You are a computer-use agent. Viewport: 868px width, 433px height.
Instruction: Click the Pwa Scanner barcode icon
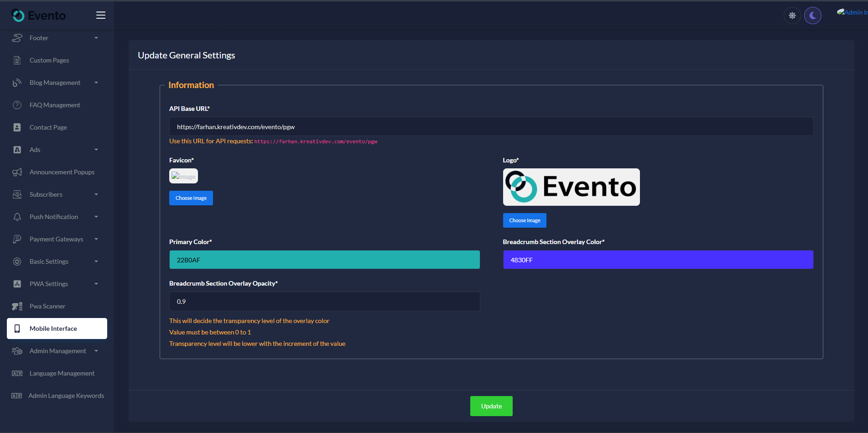pyautogui.click(x=17, y=306)
